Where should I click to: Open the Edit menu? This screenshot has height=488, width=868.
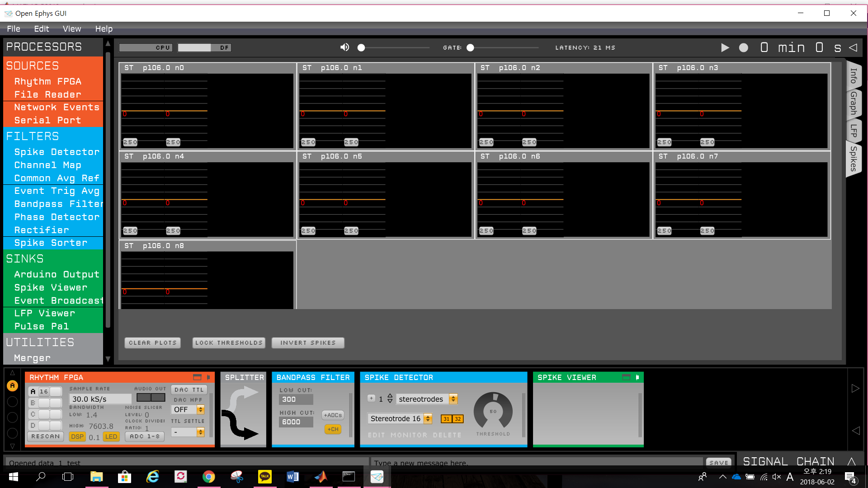click(42, 28)
